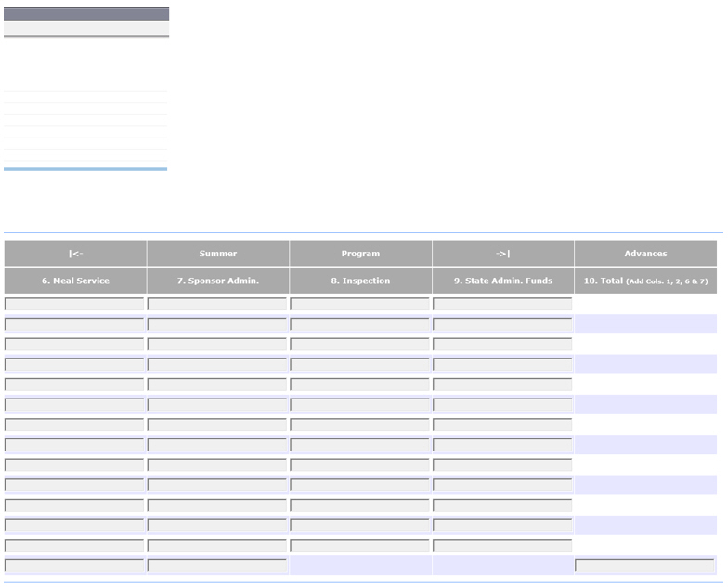Click the '9. State Admin. Funds' header
The width and height of the screenshot is (728, 588).
[x=503, y=281]
